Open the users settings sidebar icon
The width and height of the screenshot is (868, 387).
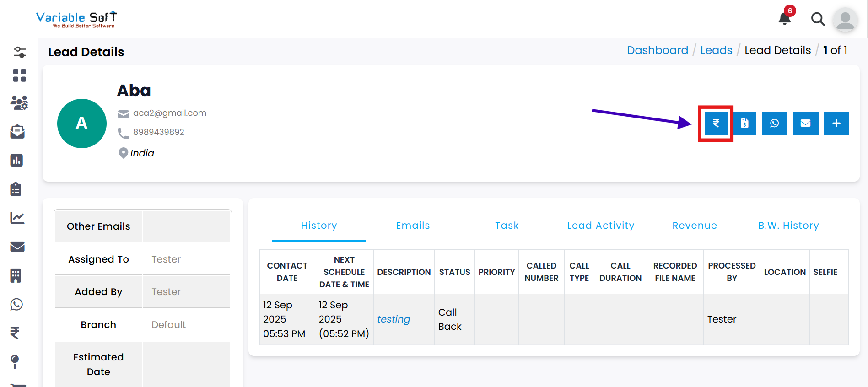(19, 103)
